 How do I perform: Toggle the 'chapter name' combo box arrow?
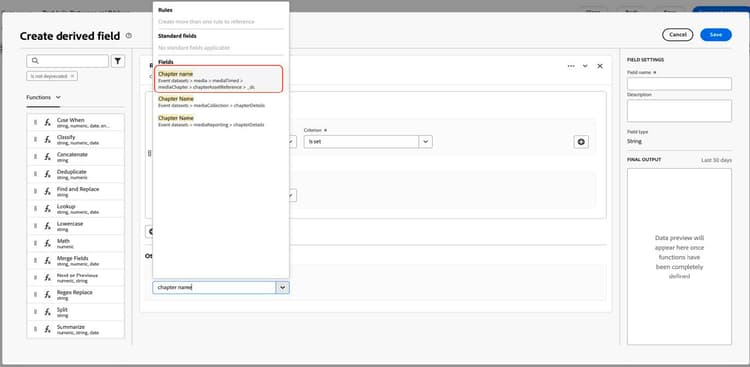pyautogui.click(x=282, y=288)
